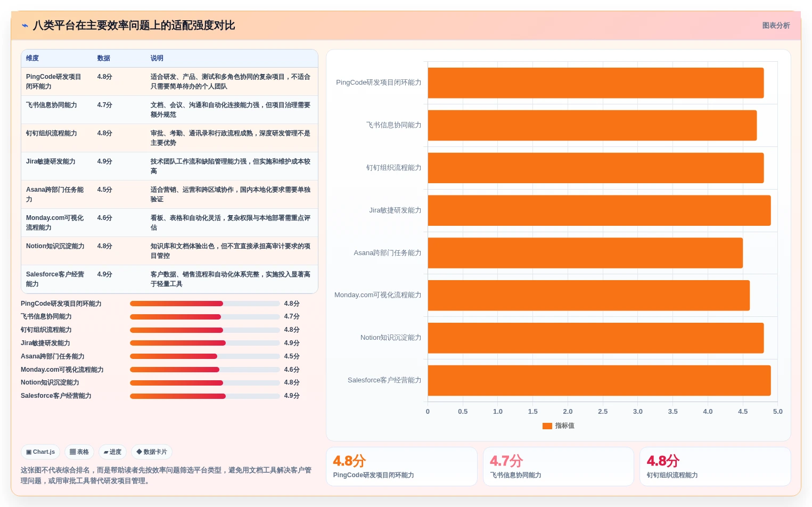This screenshot has height=507, width=812.
Task: Click the 4.5分 value in the Asana table row
Action: [x=105, y=190]
